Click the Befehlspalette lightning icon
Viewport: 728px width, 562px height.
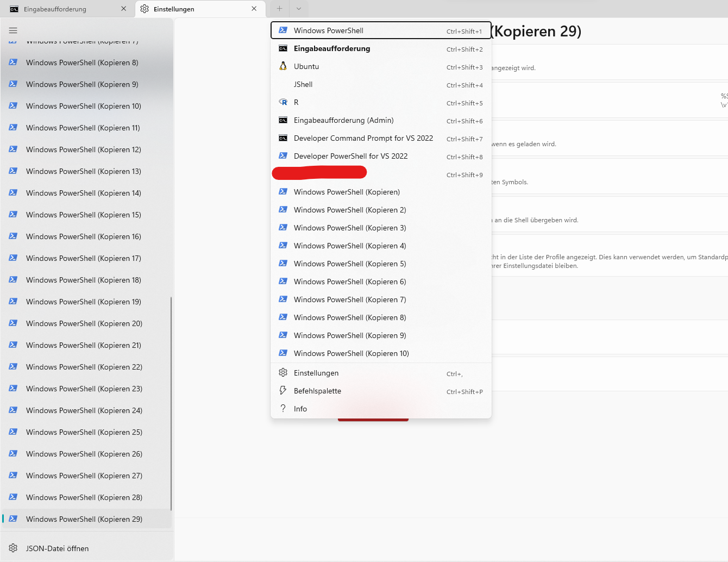tap(283, 390)
